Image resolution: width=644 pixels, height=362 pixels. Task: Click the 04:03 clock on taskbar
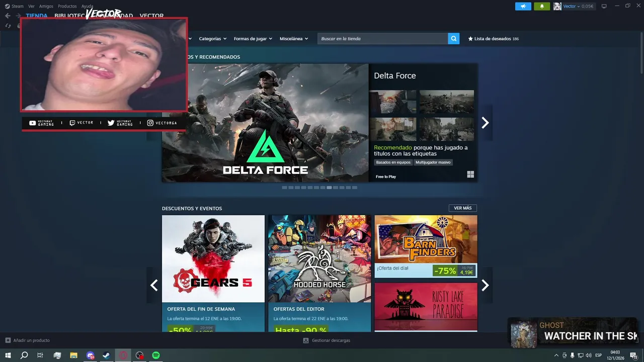(x=615, y=352)
